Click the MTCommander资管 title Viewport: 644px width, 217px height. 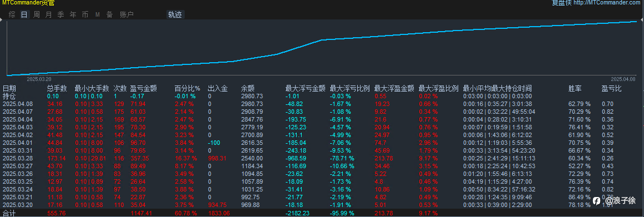tap(28, 3)
